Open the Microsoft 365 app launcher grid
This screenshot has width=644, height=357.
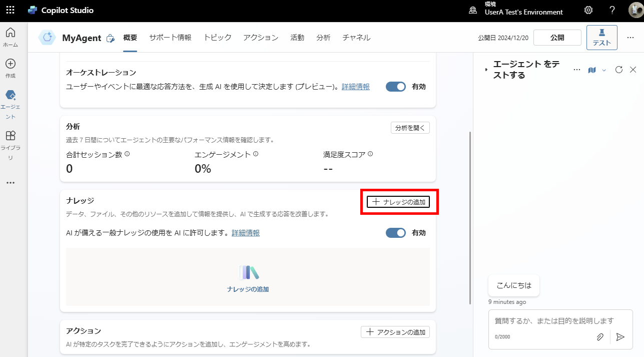click(10, 10)
